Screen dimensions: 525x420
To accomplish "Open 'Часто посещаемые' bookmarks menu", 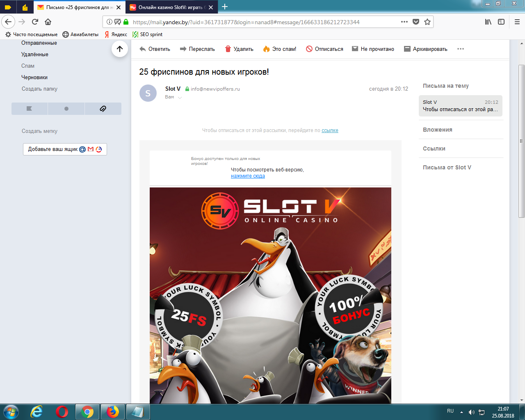I will (x=31, y=34).
